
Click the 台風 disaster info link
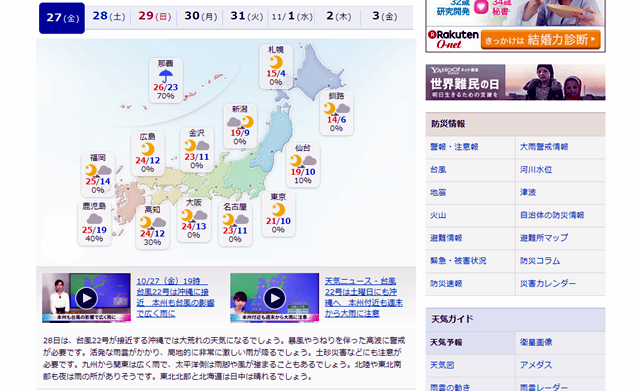pos(438,169)
